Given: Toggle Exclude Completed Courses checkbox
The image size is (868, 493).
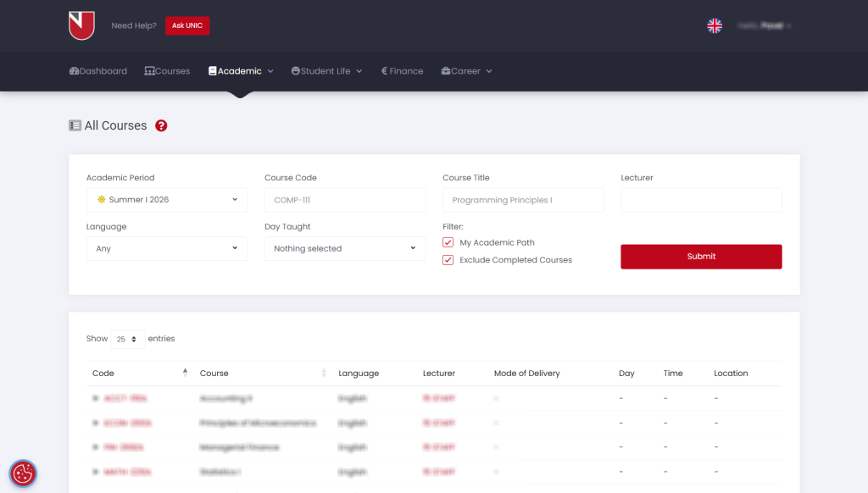Looking at the screenshot, I should (448, 260).
